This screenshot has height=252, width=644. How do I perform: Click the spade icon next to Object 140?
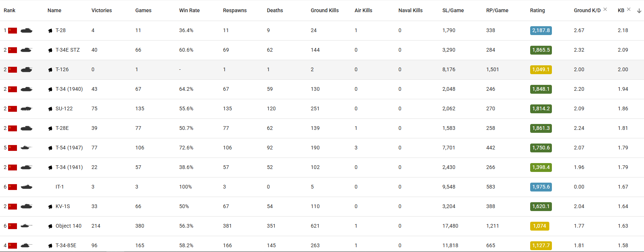50,226
